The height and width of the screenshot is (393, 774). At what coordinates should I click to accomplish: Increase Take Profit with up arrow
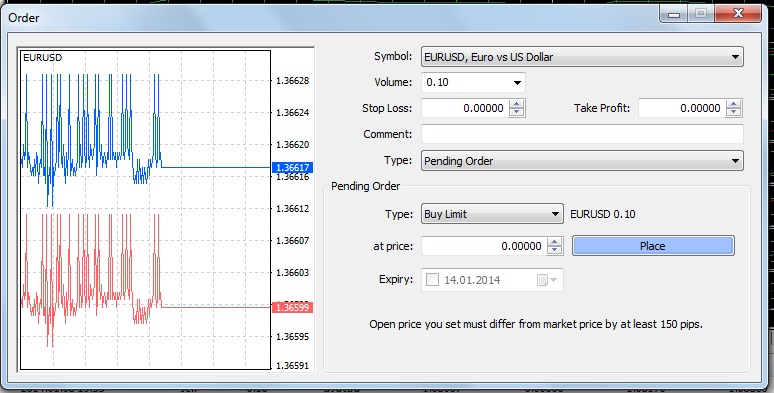(x=734, y=104)
